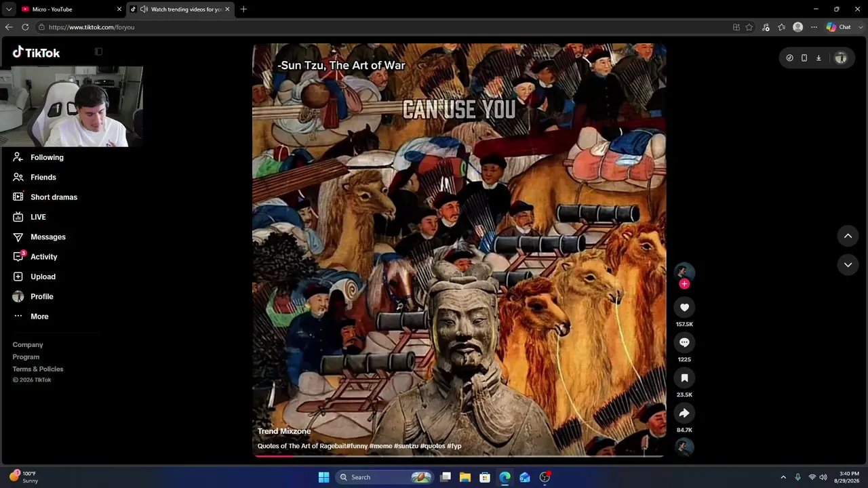Switch to the Micro - YouTube tab
Viewport: 868px width, 488px height.
[x=71, y=9]
